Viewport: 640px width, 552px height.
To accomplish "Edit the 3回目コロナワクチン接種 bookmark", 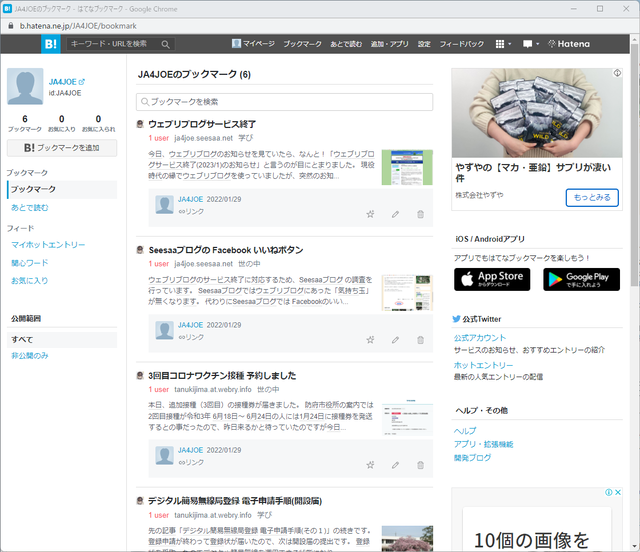I will 395,465.
